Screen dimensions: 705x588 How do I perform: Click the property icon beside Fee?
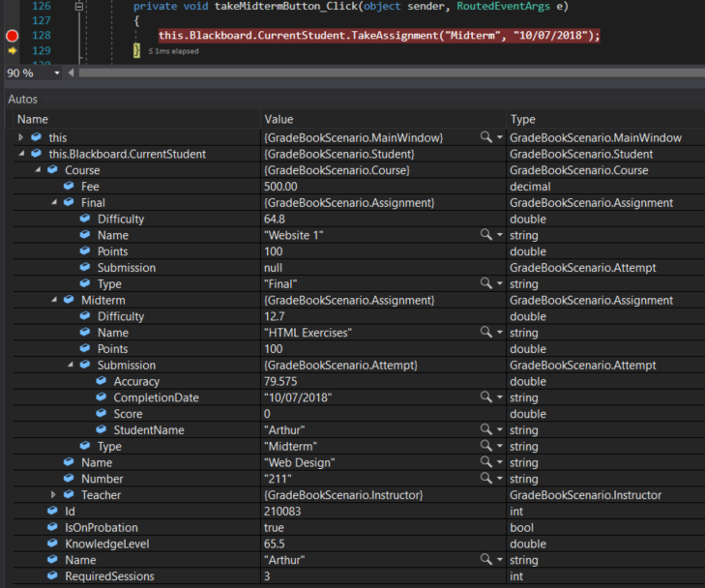pos(69,186)
